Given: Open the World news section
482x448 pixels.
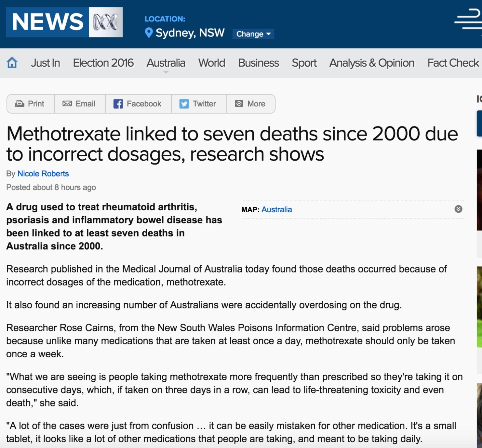Looking at the screenshot, I should pyautogui.click(x=212, y=63).
